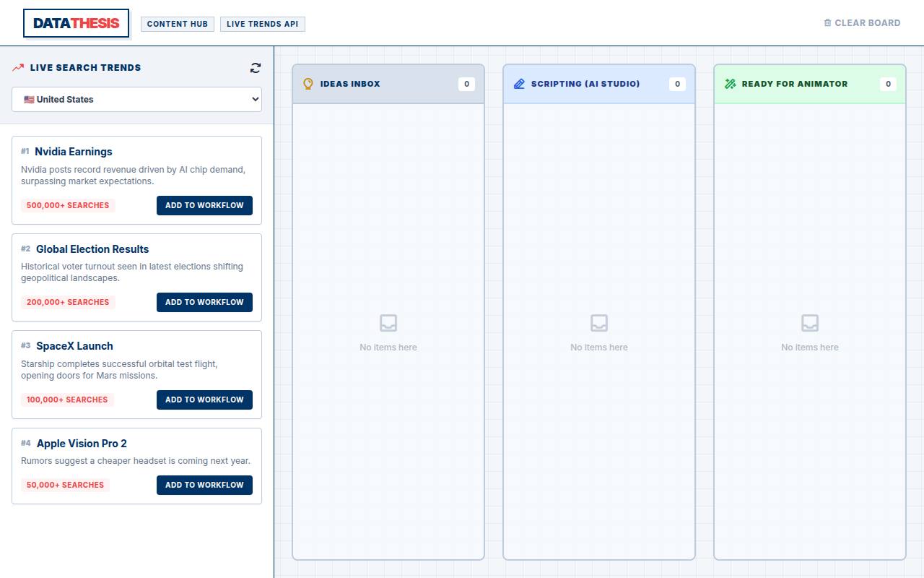Click the #4 rank label
This screenshot has height=578, width=924.
coord(26,444)
